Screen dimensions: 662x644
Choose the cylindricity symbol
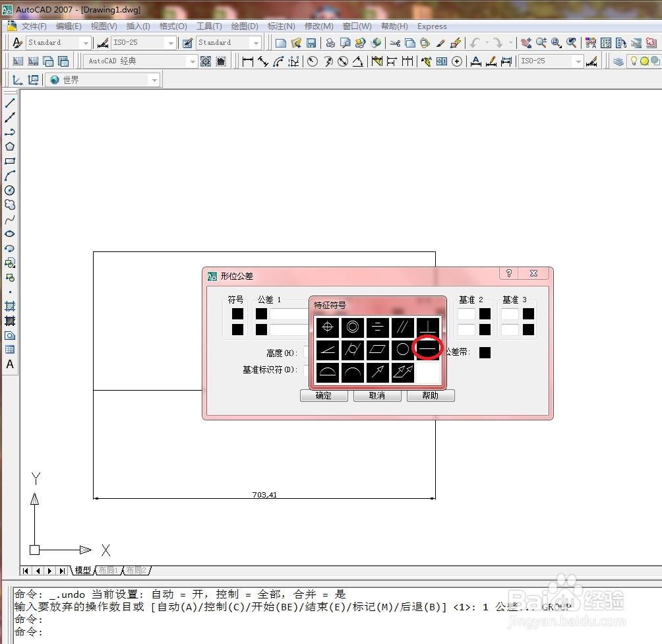353,349
